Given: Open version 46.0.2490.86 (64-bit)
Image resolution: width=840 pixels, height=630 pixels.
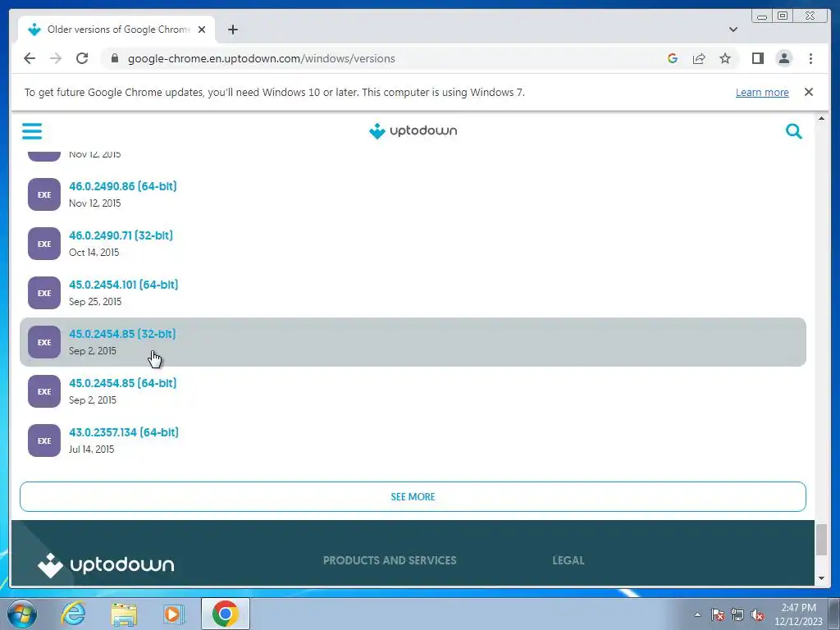Looking at the screenshot, I should click(x=123, y=186).
